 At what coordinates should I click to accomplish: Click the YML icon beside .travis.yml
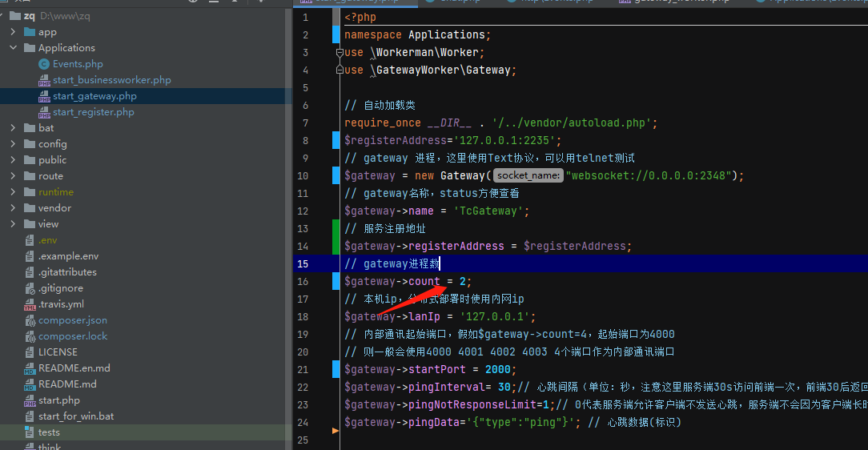(x=30, y=304)
